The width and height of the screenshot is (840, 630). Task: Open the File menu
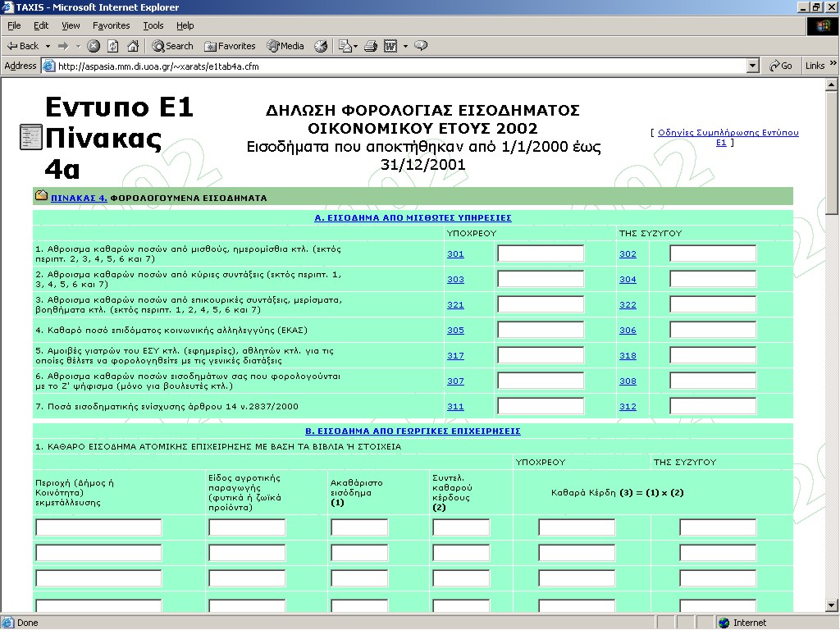point(14,25)
